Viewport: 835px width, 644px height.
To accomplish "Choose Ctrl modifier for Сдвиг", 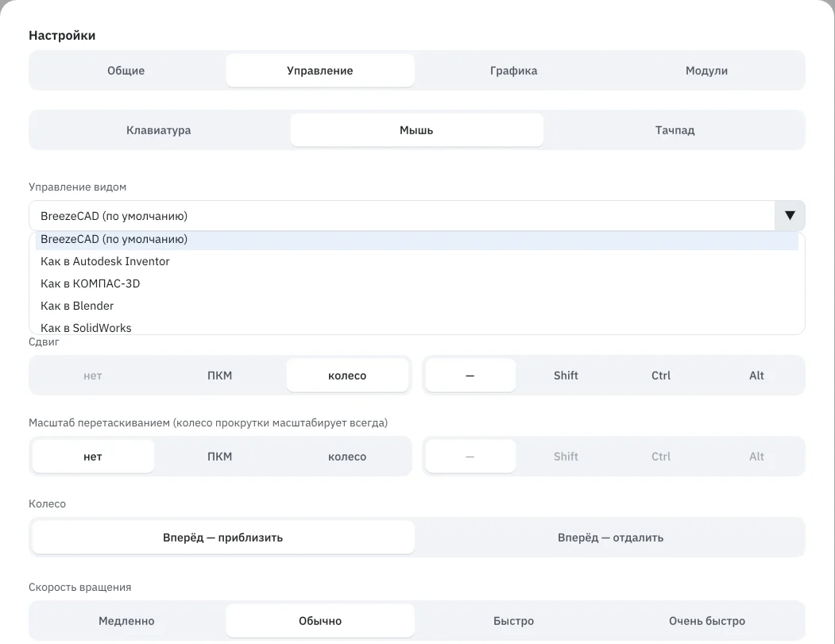I will coord(661,376).
